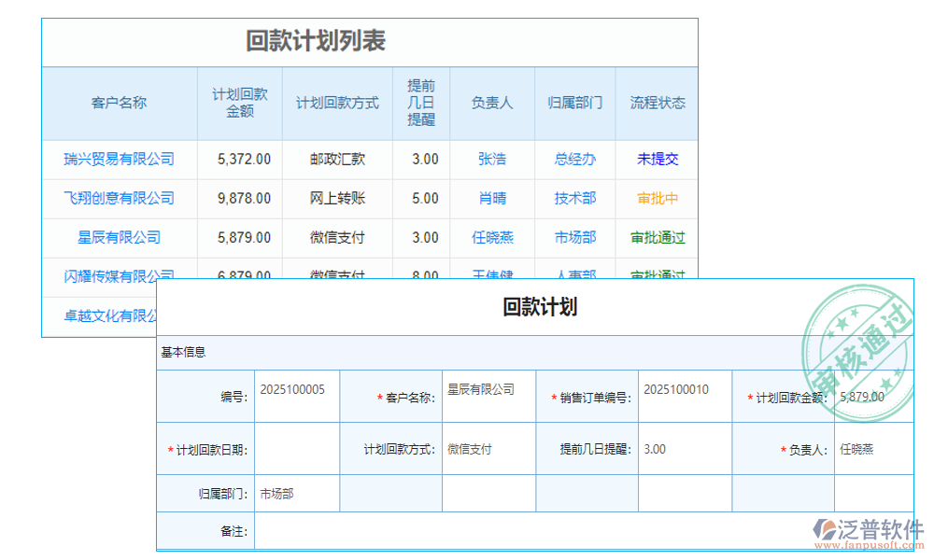Sort by the 负责人 column header
This screenshot has width=934, height=560.
pyautogui.click(x=492, y=103)
